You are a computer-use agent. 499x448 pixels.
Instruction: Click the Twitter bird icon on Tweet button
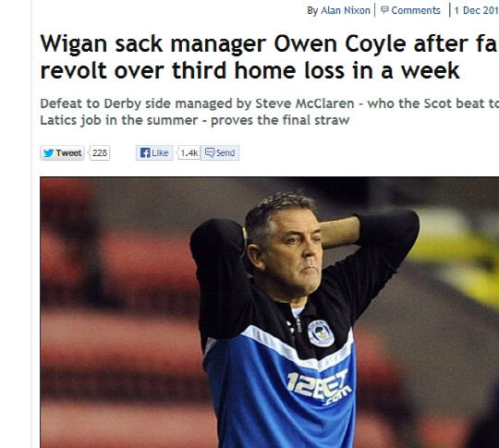click(x=48, y=153)
